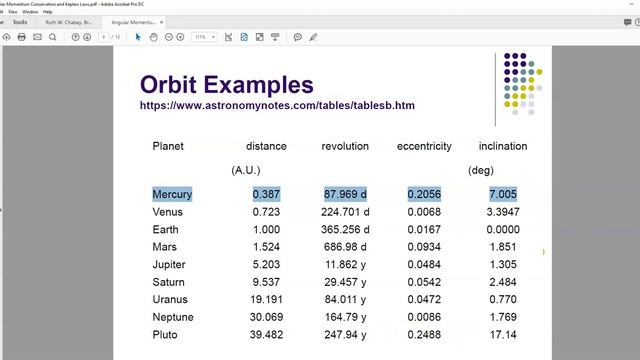This screenshot has width=640, height=360.
Task: Click the read mode download-style toolbar icon
Action: [275, 37]
